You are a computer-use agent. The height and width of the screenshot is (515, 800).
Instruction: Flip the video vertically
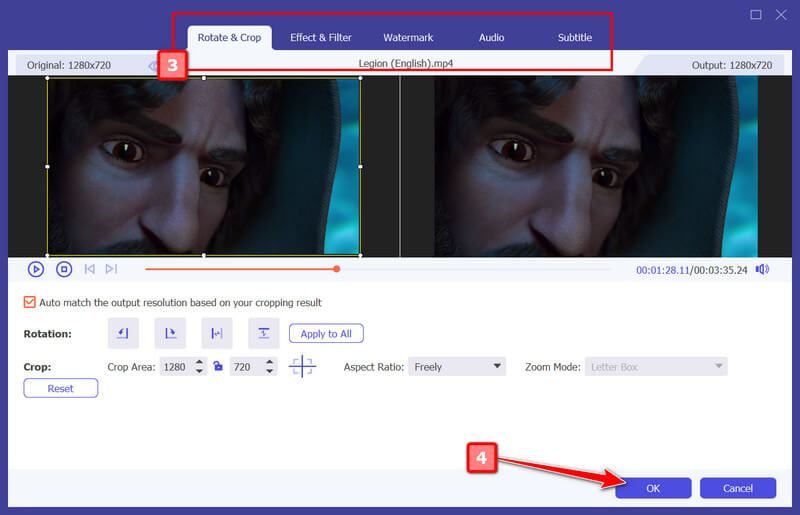263,333
